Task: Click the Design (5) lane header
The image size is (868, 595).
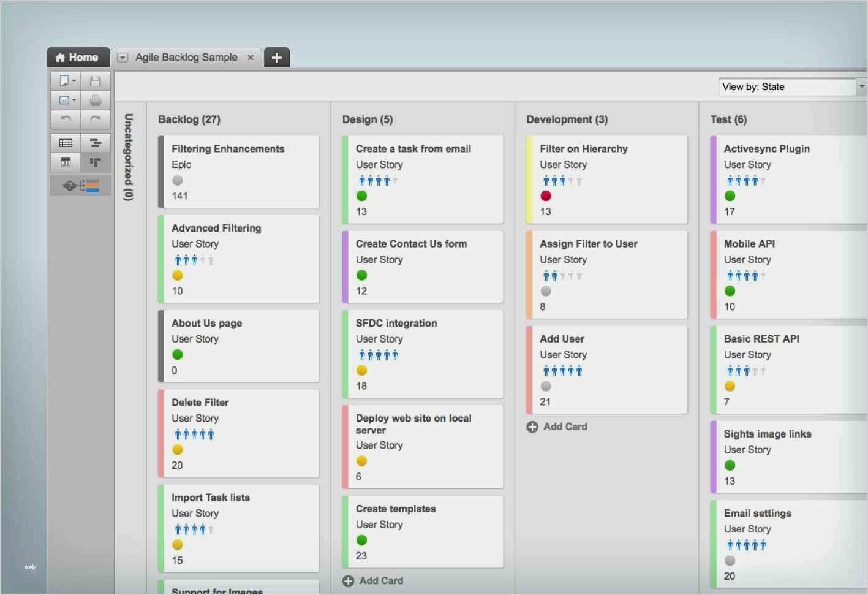Action: click(x=368, y=119)
